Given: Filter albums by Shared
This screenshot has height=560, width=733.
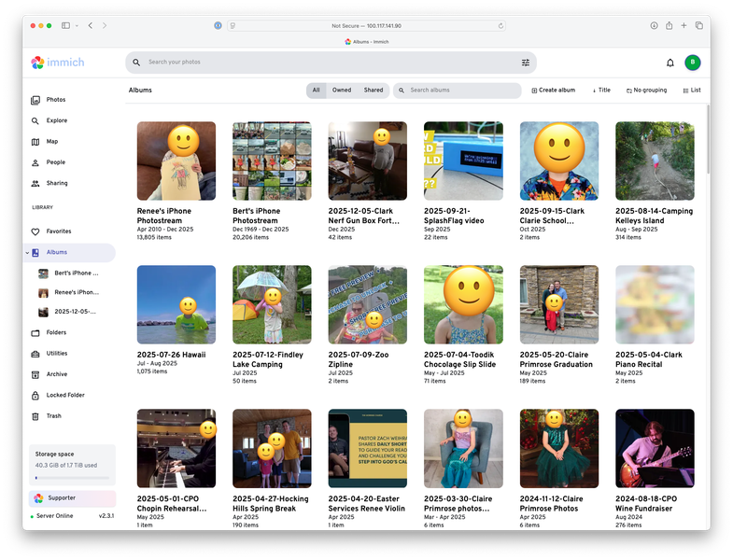Looking at the screenshot, I should [x=374, y=91].
